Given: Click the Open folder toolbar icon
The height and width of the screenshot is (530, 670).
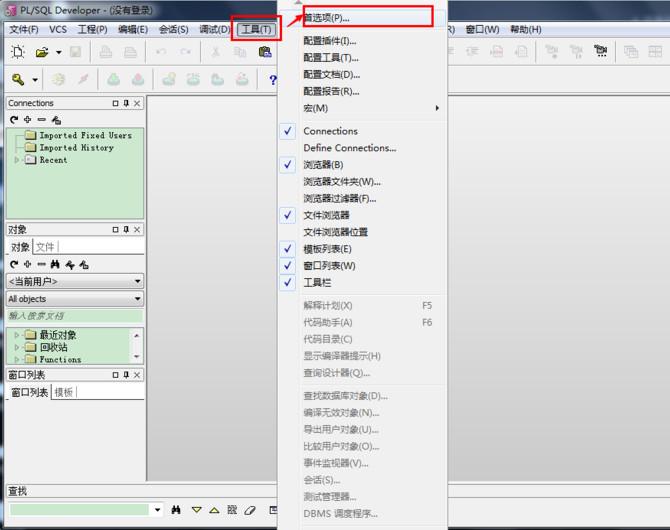Looking at the screenshot, I should coord(42,52).
